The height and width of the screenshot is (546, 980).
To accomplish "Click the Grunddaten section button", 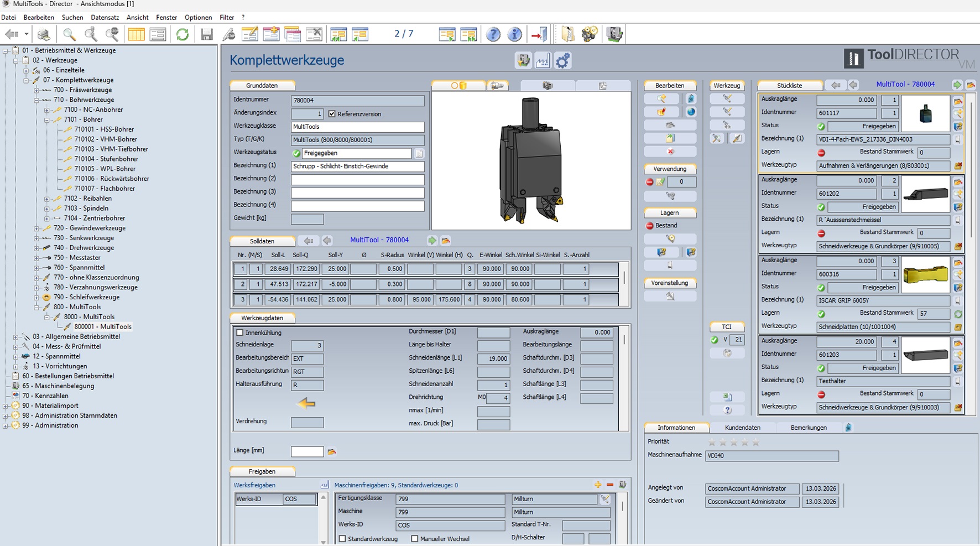I will (x=262, y=86).
